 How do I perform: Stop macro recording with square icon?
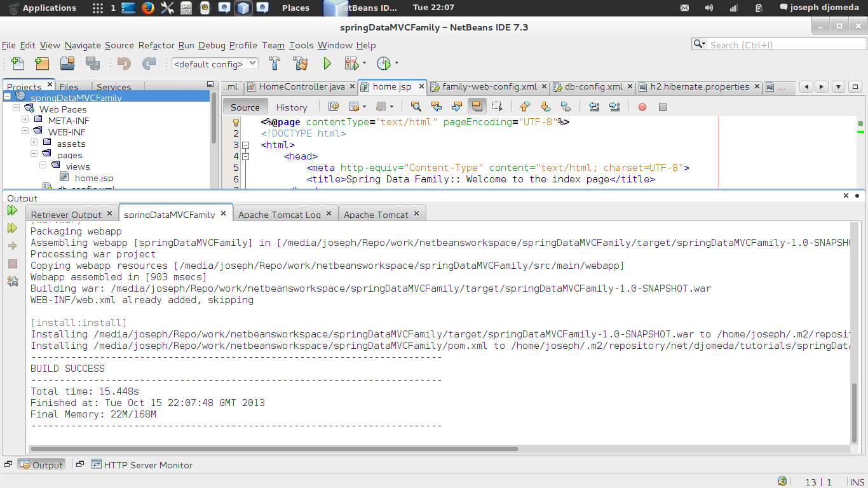pyautogui.click(x=663, y=107)
